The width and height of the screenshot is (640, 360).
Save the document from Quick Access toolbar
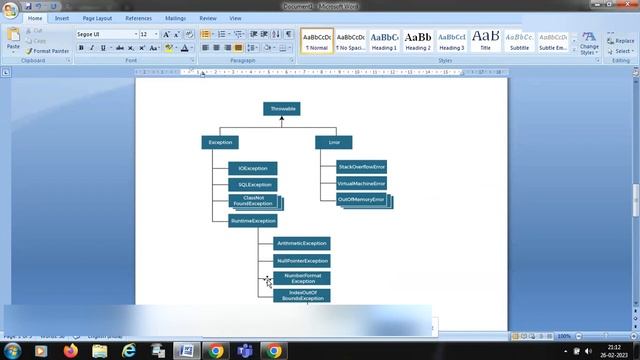pos(28,6)
